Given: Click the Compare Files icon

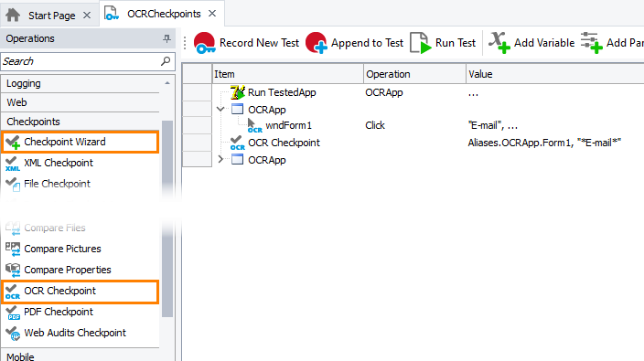Looking at the screenshot, I should pyautogui.click(x=13, y=228).
